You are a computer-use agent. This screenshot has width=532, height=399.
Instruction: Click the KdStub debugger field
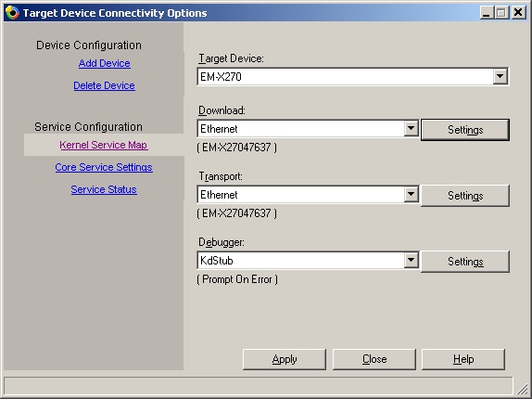(x=300, y=261)
